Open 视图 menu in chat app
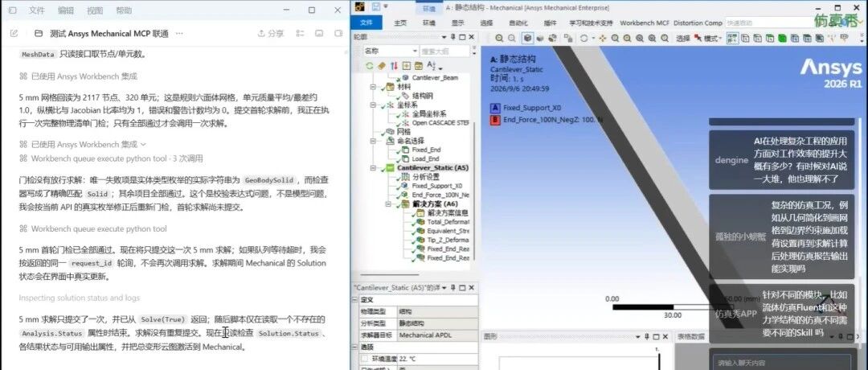The image size is (868, 370). point(95,10)
